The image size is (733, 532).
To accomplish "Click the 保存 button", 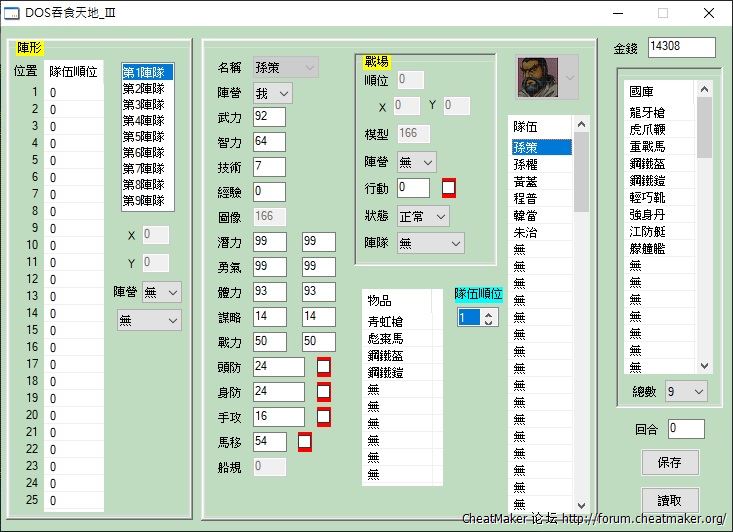I will pyautogui.click(x=670, y=462).
